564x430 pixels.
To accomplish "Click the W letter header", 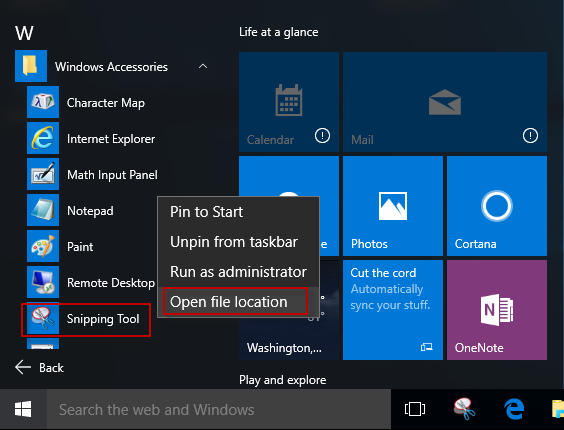I will point(24,33).
